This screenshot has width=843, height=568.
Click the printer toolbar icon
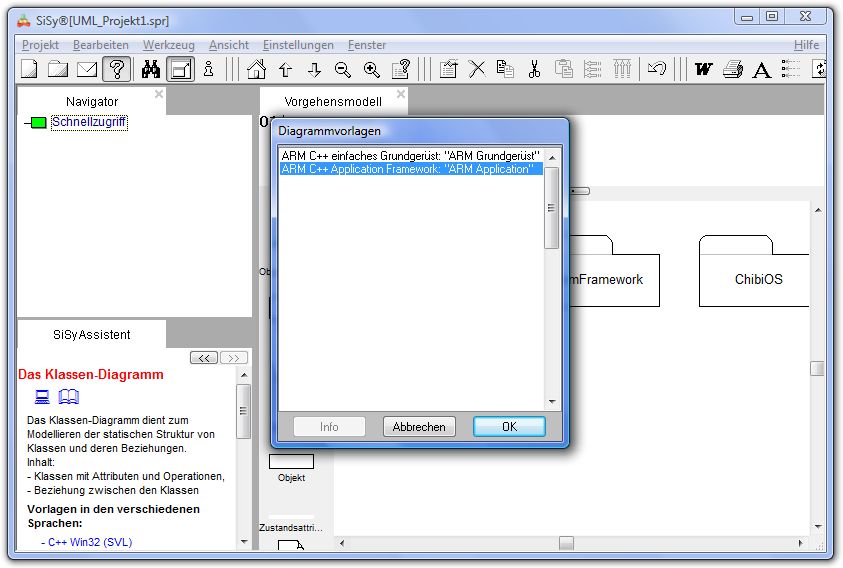tap(733, 69)
